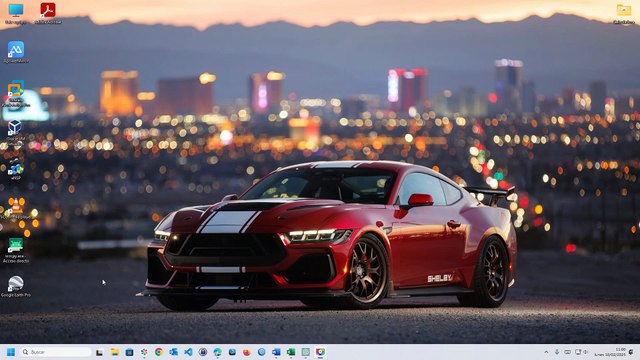Image resolution: width=640 pixels, height=360 pixels.
Task: Open the round dark badge taskbar app
Action: (x=203, y=352)
